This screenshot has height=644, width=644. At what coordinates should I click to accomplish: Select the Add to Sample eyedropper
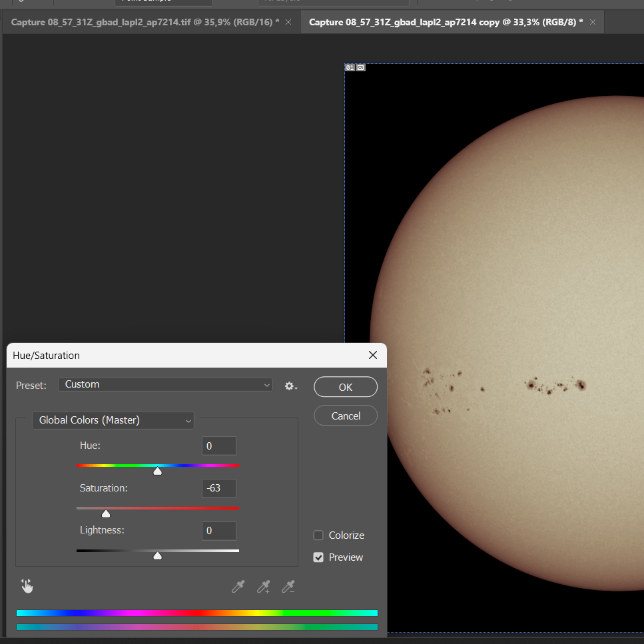click(263, 586)
